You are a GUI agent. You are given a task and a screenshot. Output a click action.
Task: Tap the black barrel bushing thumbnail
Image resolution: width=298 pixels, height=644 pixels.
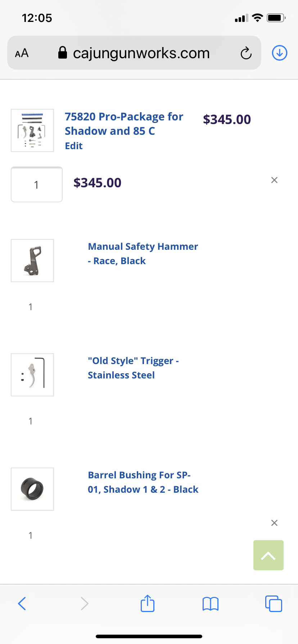coord(32,489)
